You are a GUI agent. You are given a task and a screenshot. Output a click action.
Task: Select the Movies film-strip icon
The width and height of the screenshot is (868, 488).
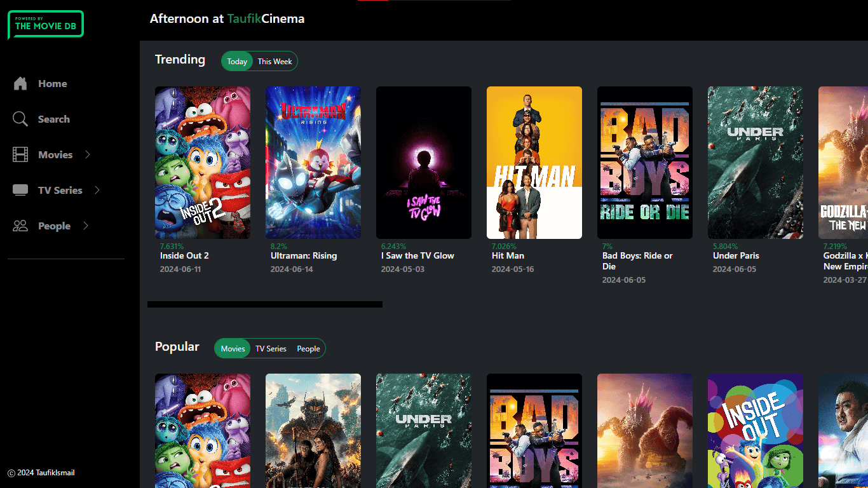point(19,154)
